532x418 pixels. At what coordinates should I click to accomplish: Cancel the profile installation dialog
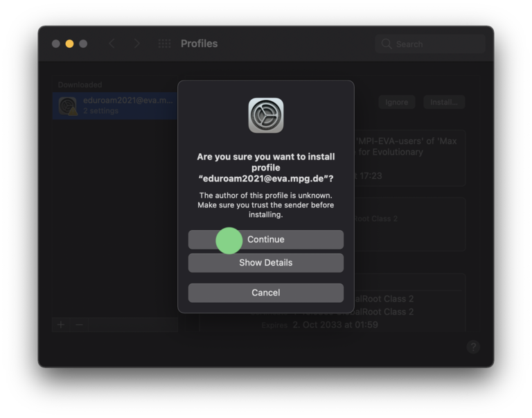(266, 293)
